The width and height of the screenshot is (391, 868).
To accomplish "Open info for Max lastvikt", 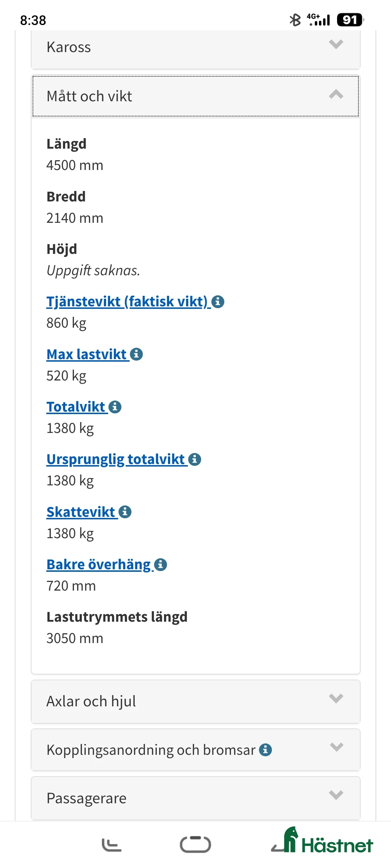I will coord(137,354).
